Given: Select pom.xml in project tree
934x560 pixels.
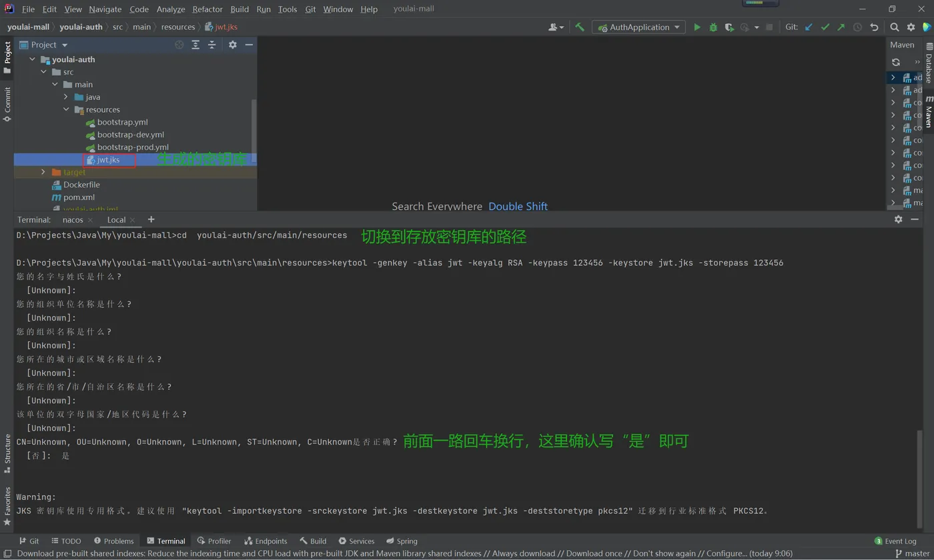Looking at the screenshot, I should (x=79, y=197).
